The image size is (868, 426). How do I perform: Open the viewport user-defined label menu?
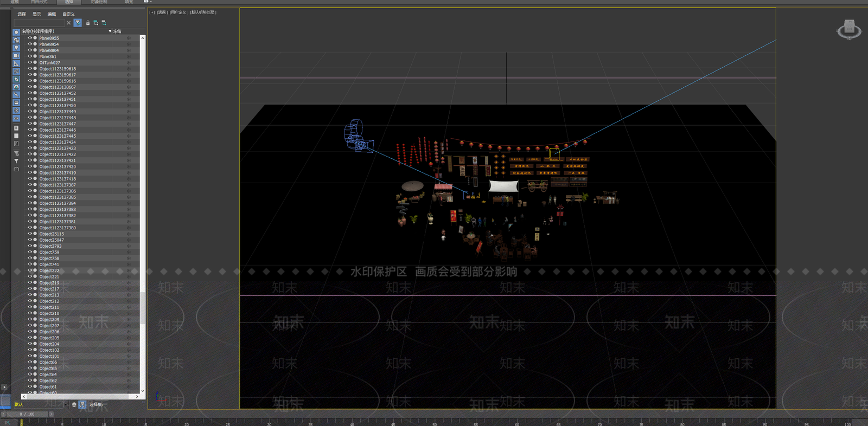178,12
